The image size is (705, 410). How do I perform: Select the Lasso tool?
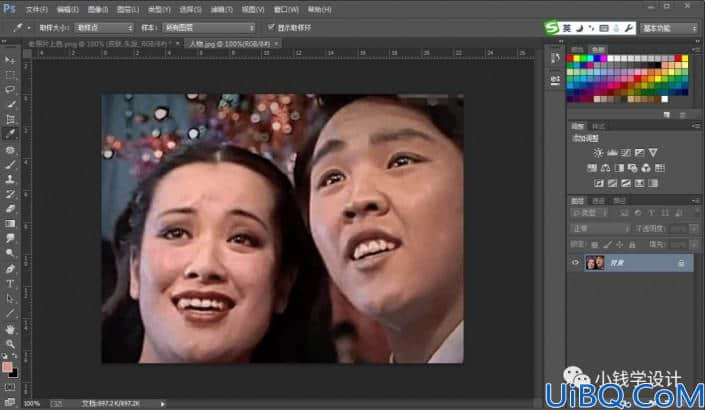click(10, 89)
